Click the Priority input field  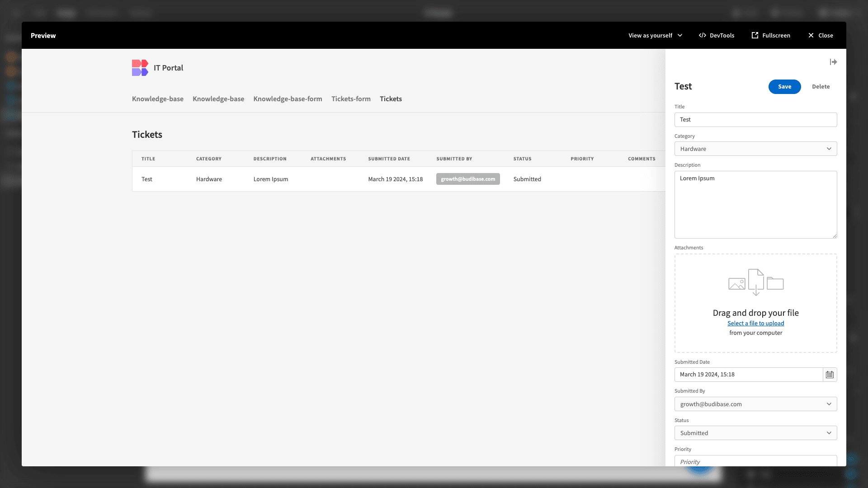(x=755, y=462)
